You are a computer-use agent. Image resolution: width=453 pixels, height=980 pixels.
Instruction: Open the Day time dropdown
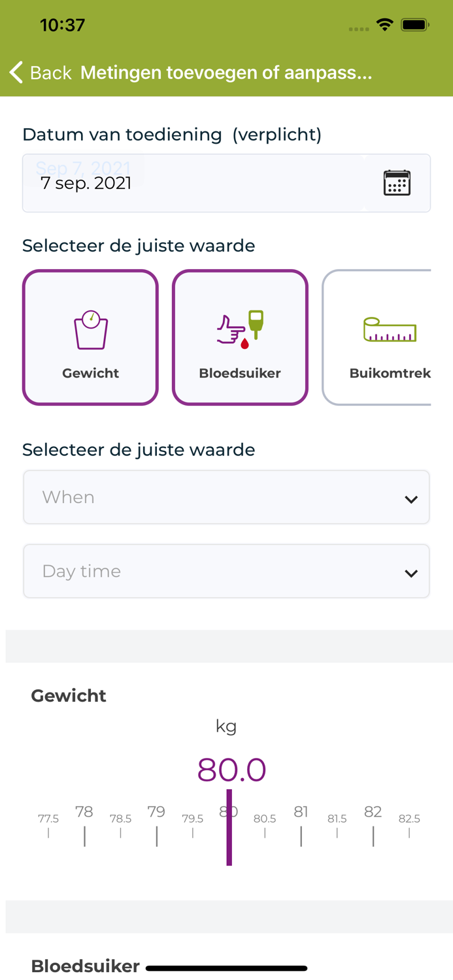[226, 571]
